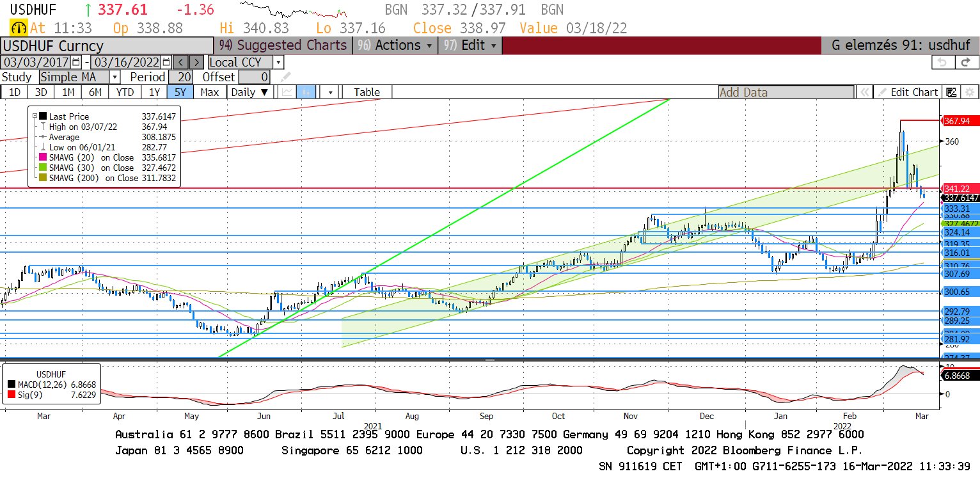The height and width of the screenshot is (485, 980).
Task: Expand the Edit menu
Action: click(471, 45)
